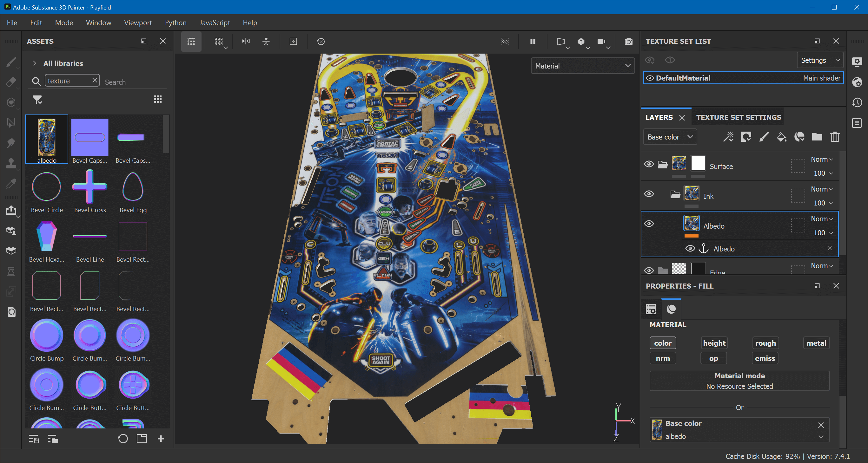
Task: Open the Python menu
Action: tap(176, 23)
